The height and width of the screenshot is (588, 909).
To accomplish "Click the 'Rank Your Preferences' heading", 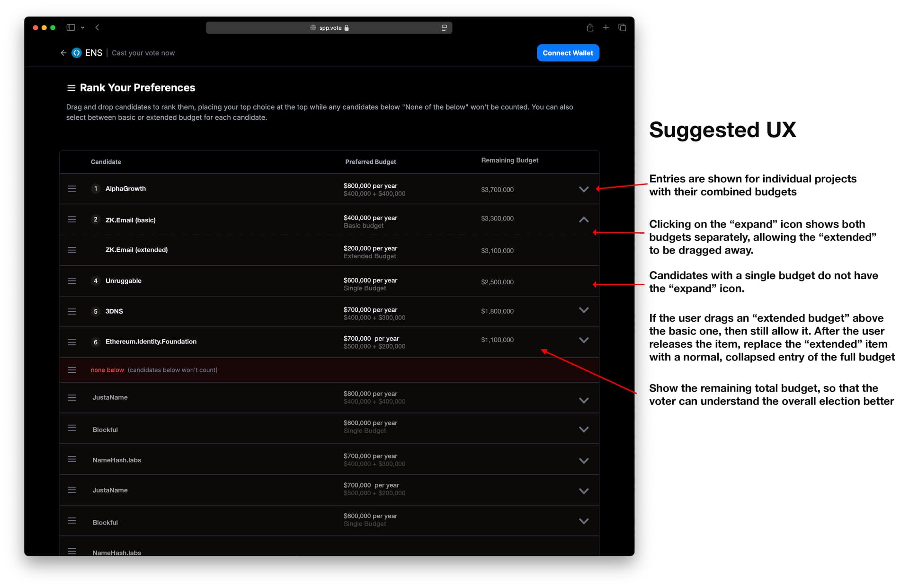I will click(x=137, y=88).
